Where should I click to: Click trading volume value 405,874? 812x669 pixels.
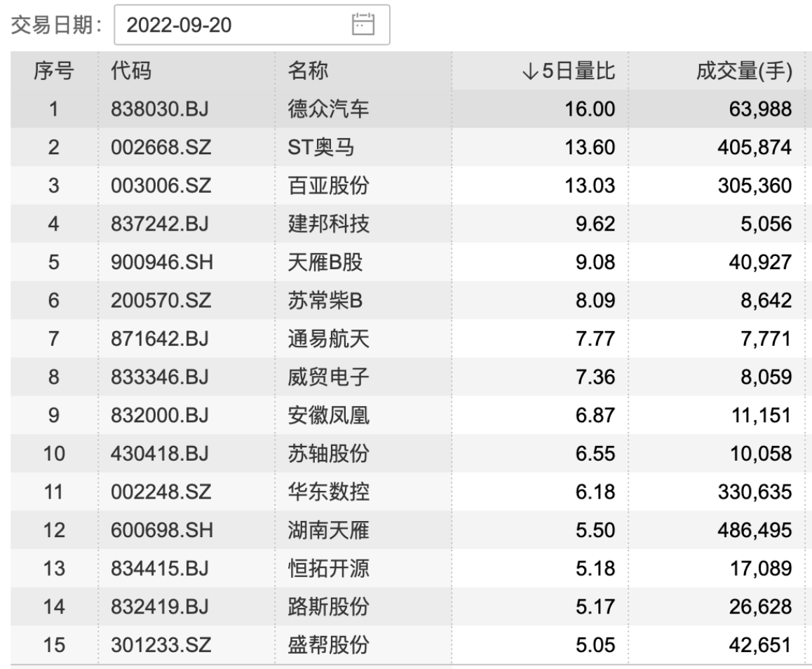pyautogui.click(x=755, y=147)
